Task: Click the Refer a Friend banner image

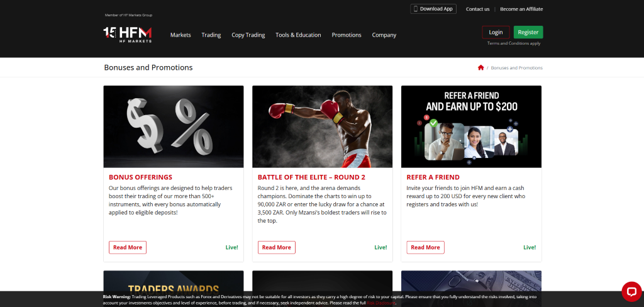Action: pyautogui.click(x=471, y=126)
